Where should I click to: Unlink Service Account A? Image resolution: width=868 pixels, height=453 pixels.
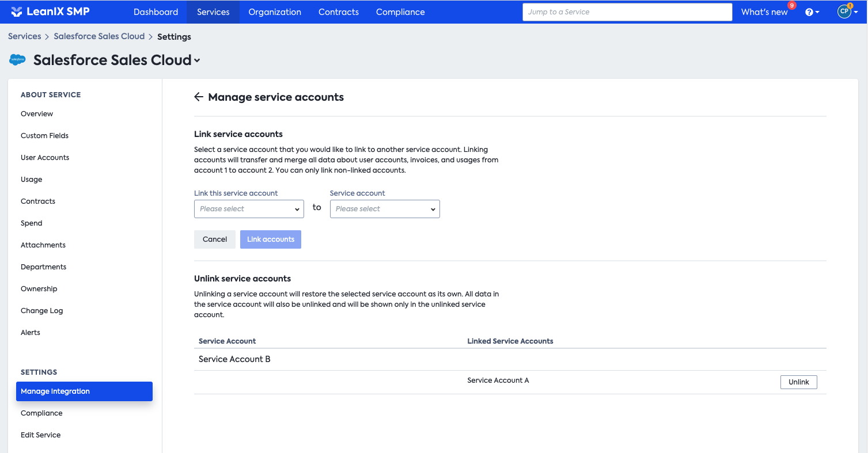pos(799,382)
